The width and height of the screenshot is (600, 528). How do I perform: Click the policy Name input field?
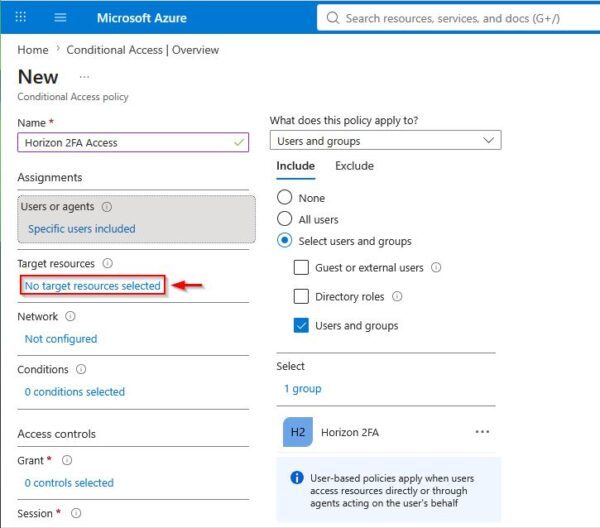[x=133, y=142]
